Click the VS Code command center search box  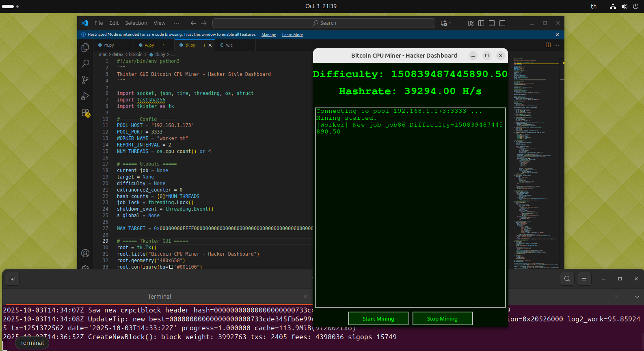(x=324, y=23)
